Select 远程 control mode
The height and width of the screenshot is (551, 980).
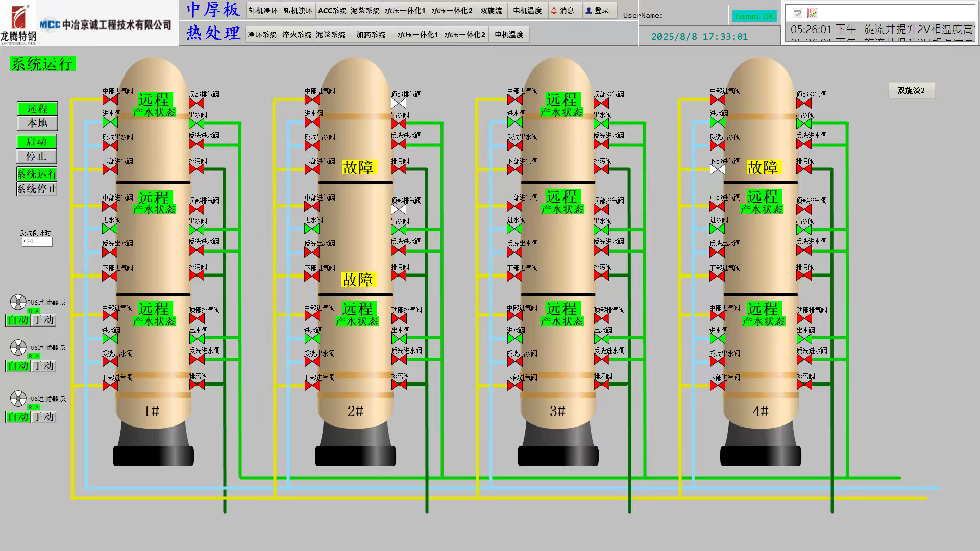pyautogui.click(x=37, y=109)
